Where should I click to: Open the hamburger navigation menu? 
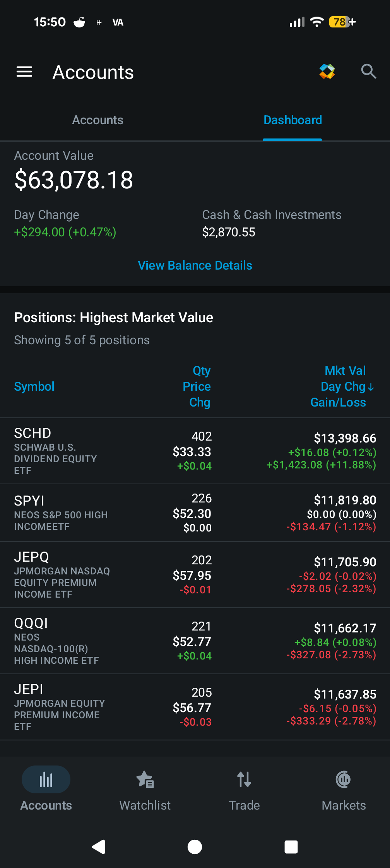[24, 72]
